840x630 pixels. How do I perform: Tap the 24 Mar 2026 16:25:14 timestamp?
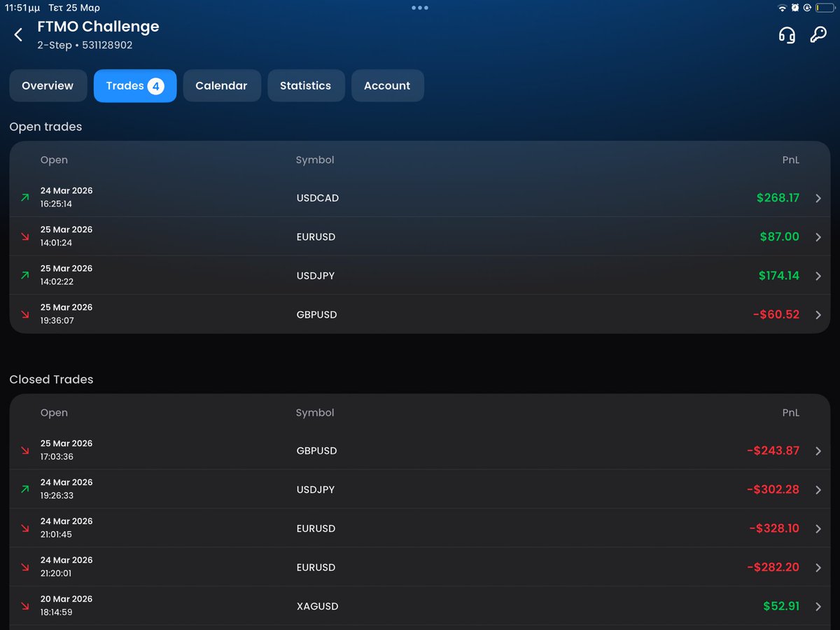pyautogui.click(x=66, y=197)
